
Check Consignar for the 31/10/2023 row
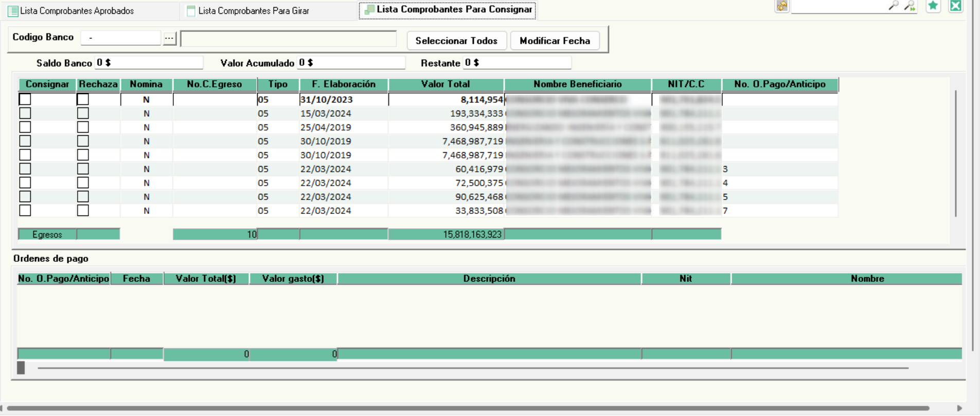pyautogui.click(x=25, y=99)
